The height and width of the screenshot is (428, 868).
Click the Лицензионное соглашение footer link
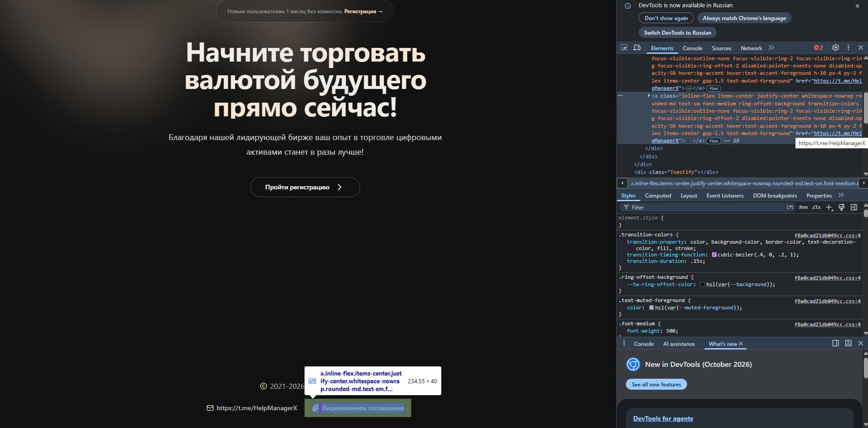click(x=358, y=408)
